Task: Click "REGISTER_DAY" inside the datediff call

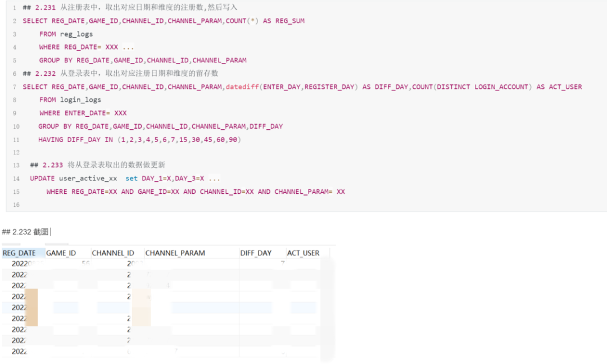Action: coord(329,87)
